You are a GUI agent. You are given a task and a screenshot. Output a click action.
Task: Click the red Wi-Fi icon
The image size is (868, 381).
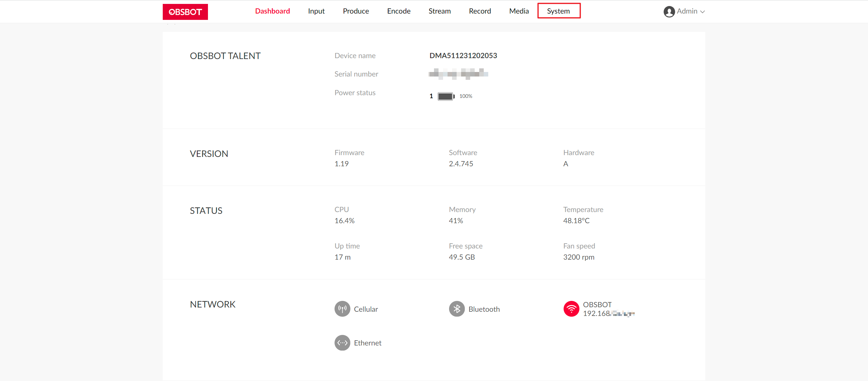[571, 309]
